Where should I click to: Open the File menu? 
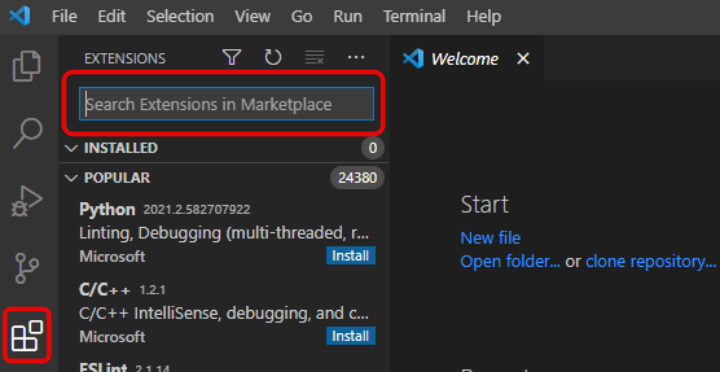tap(64, 17)
